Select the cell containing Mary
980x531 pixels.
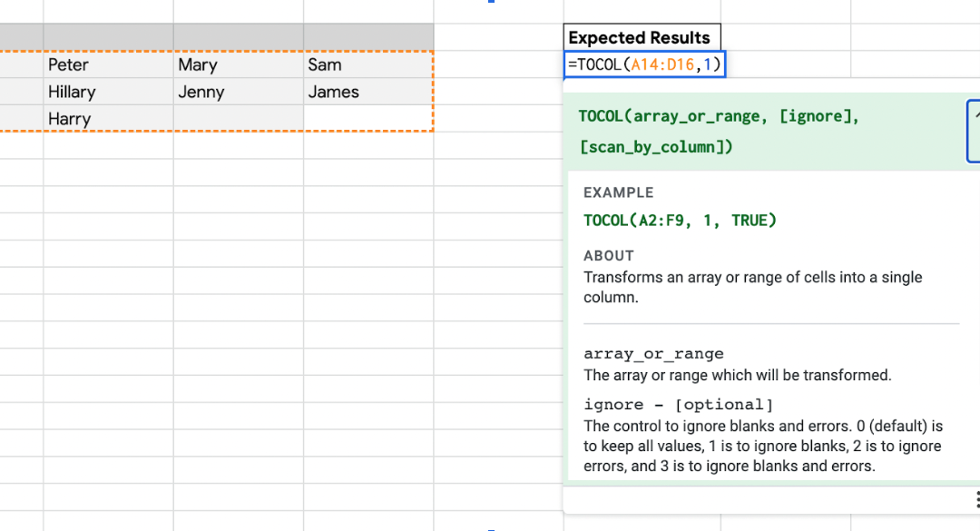pyautogui.click(x=238, y=64)
